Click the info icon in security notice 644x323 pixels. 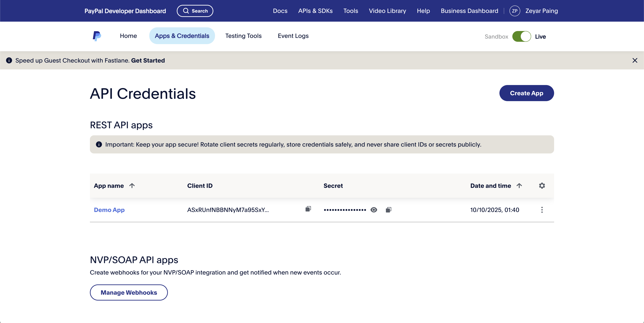coord(99,145)
